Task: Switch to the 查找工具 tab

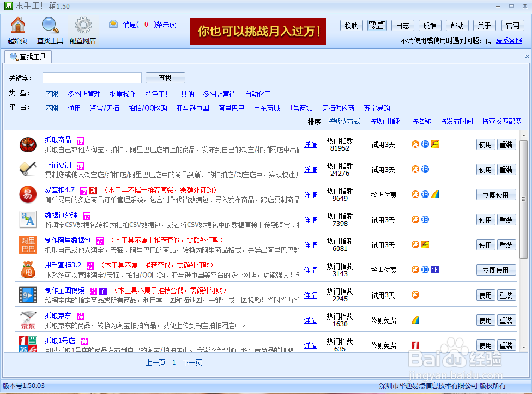Action: click(27, 56)
